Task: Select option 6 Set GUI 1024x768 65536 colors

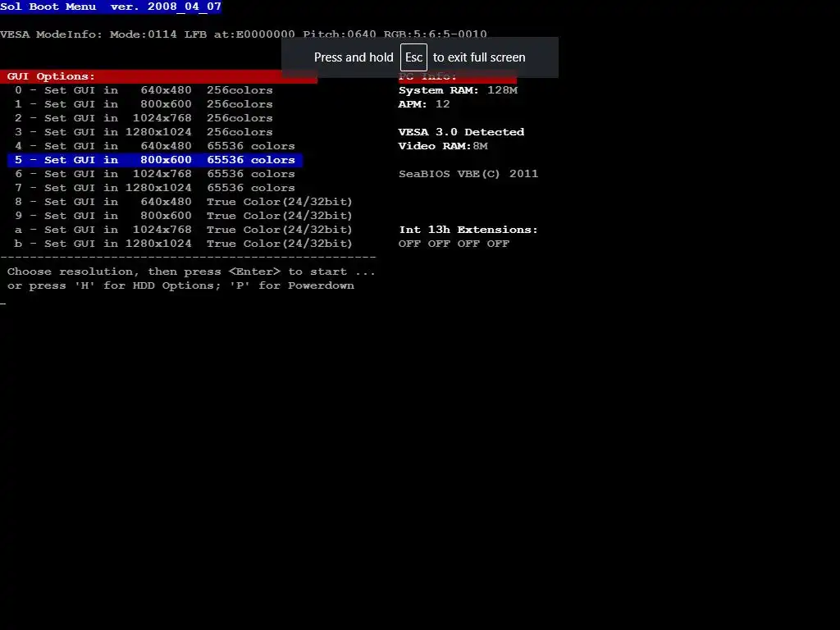Action: tap(155, 174)
